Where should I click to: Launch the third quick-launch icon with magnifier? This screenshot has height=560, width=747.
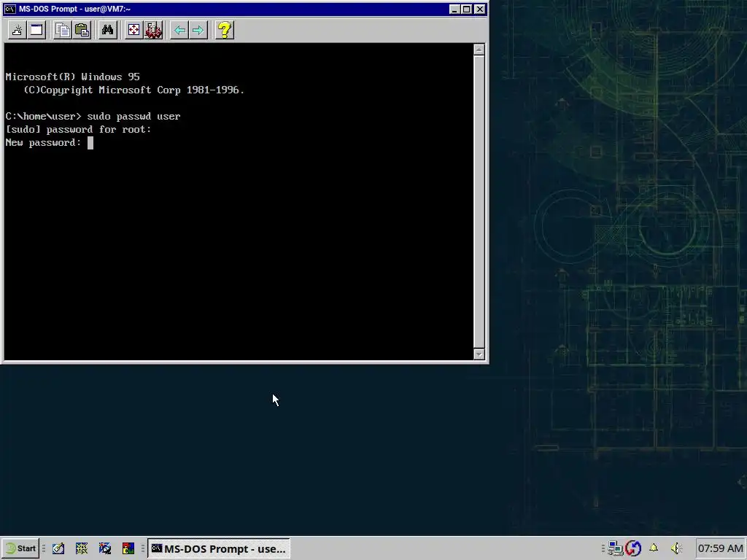[x=105, y=548]
